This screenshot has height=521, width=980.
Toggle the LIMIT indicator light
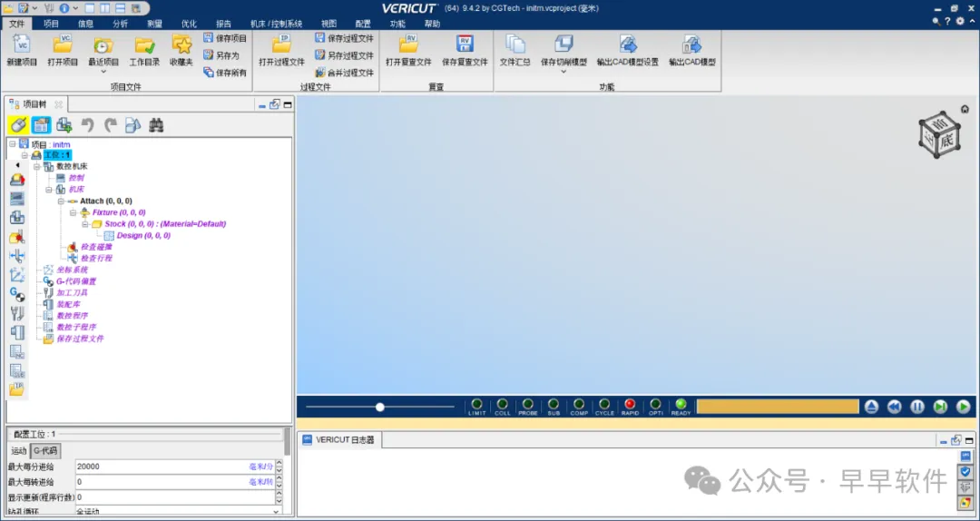477,404
